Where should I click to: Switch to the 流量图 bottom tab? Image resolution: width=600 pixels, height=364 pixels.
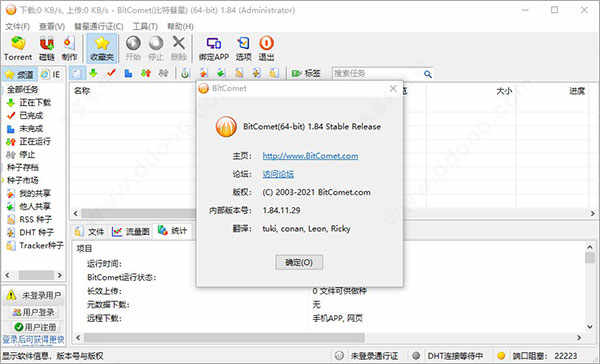pos(130,231)
